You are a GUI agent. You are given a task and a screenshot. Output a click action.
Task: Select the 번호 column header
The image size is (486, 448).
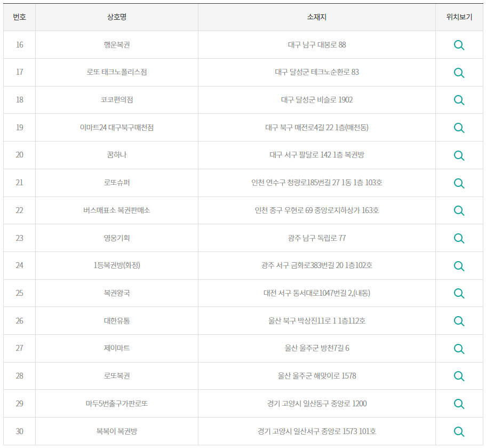click(x=20, y=17)
